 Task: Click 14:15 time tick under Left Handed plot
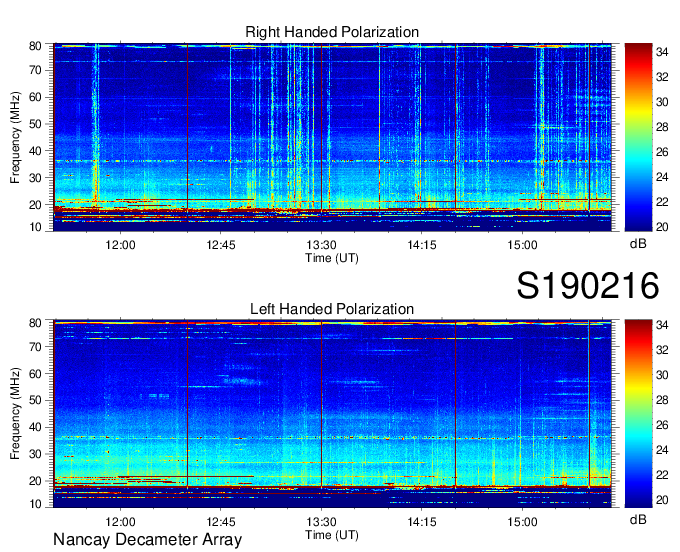click(422, 522)
